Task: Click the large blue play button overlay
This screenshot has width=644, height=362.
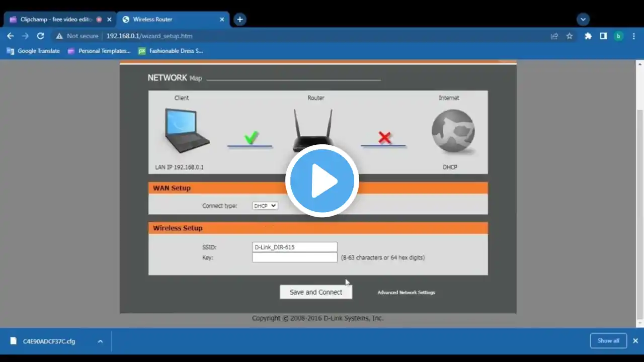Action: 322,181
